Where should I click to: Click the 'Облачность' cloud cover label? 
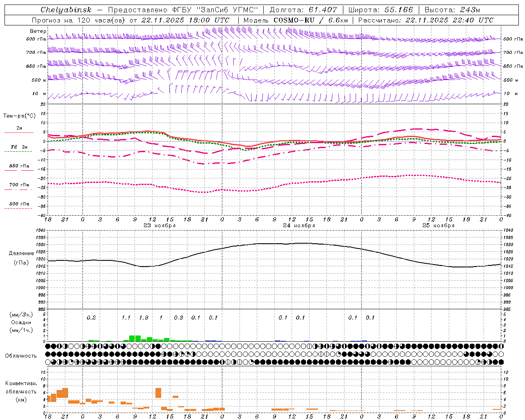click(21, 356)
